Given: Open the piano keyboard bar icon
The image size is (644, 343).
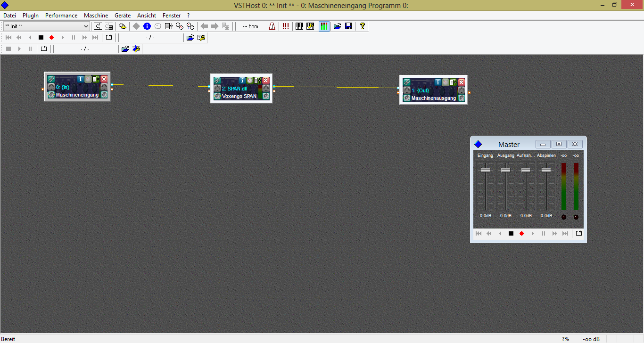Looking at the screenshot, I should pyautogui.click(x=299, y=26).
